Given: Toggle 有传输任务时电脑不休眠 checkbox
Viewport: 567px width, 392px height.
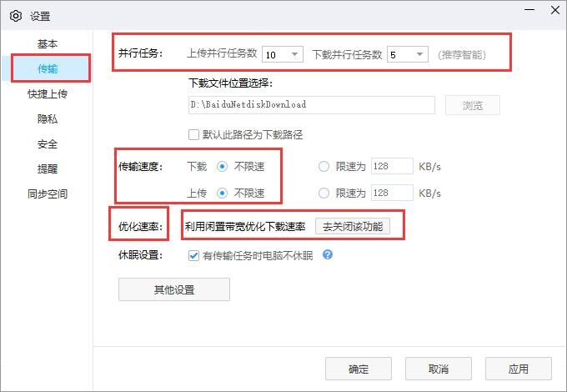Looking at the screenshot, I should tap(194, 255).
